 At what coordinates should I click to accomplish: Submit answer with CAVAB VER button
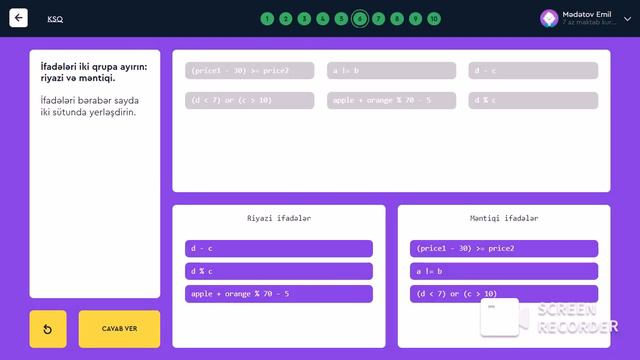(x=119, y=329)
